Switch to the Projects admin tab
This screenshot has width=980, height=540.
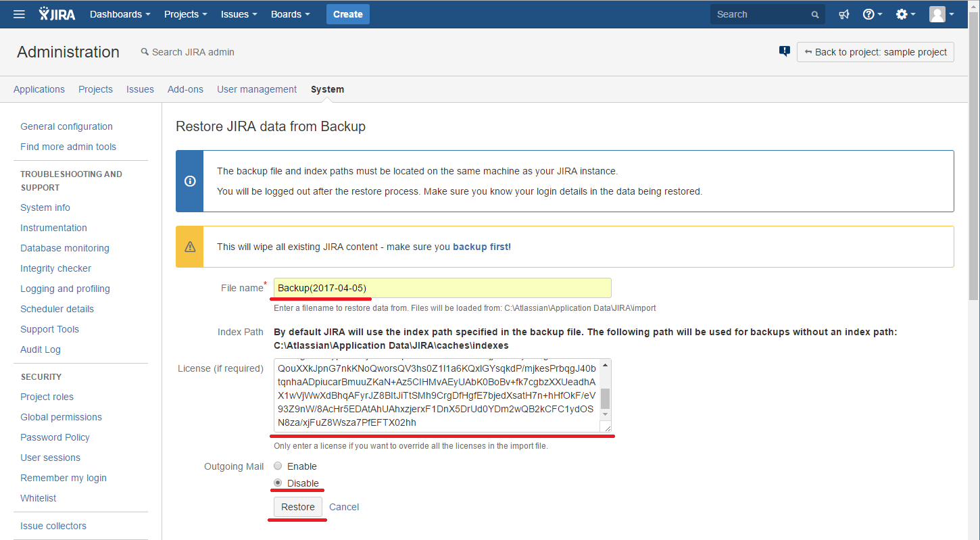click(x=95, y=89)
